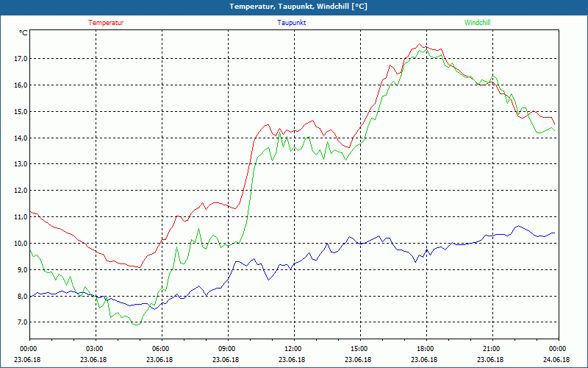Click the 21:00 time label
Viewport: 588px width, 368px height.
tap(492, 349)
